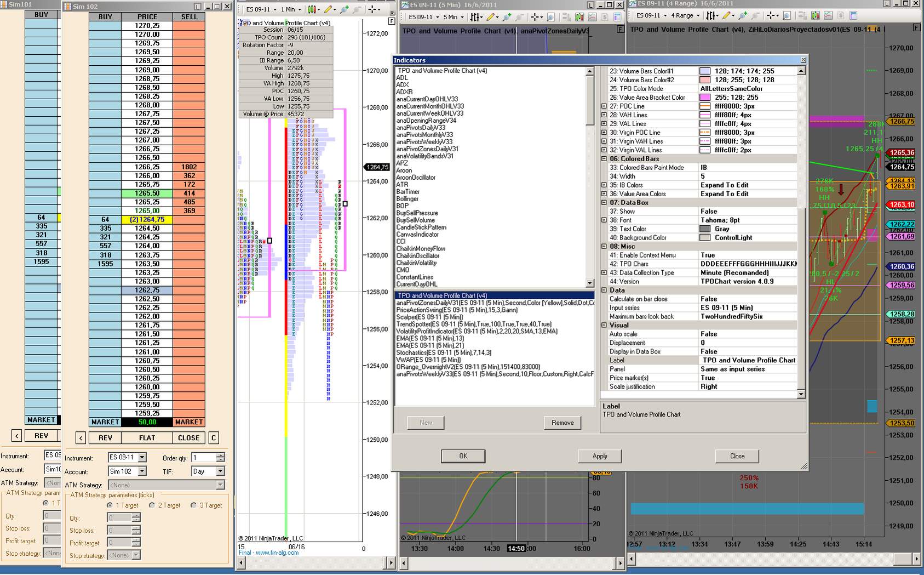The width and height of the screenshot is (924, 575).
Task: Select 3 Target radio in Sim 102
Action: point(193,505)
